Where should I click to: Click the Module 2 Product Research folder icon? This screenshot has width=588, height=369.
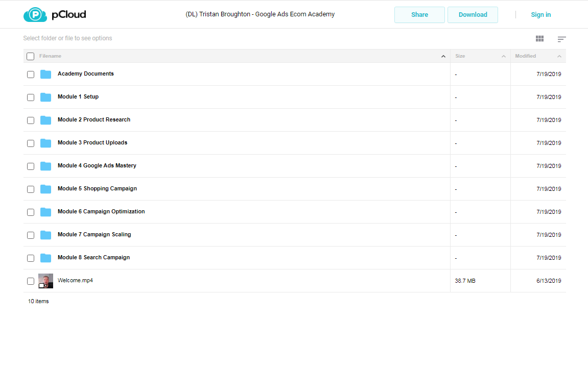46,120
